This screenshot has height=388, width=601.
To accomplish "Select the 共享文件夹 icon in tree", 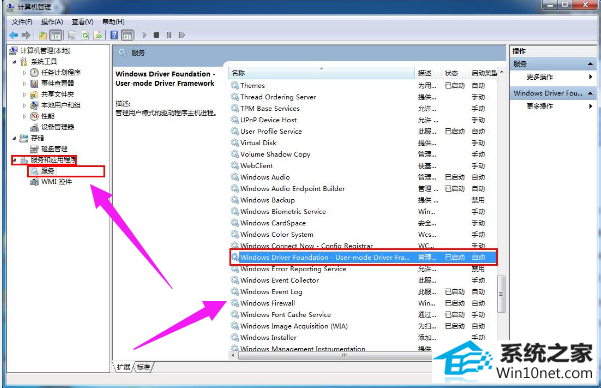I will point(34,94).
